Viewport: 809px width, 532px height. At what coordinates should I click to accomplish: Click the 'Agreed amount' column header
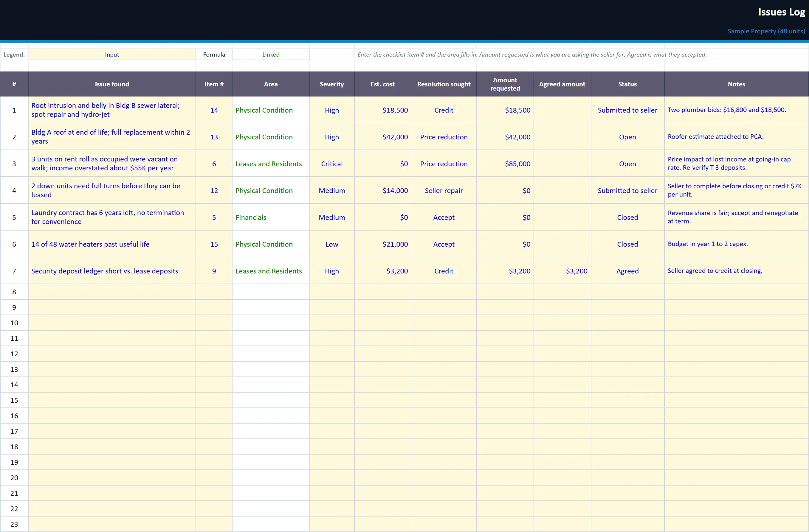point(562,84)
